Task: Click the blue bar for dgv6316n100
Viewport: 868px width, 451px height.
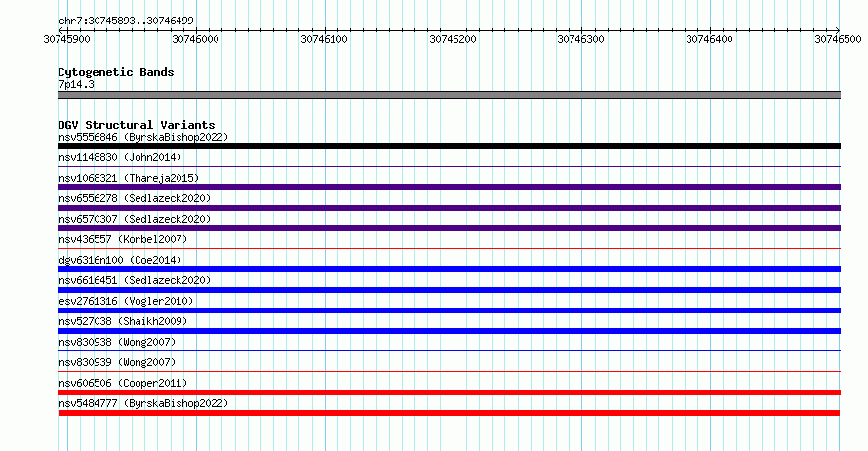Action: tap(449, 269)
